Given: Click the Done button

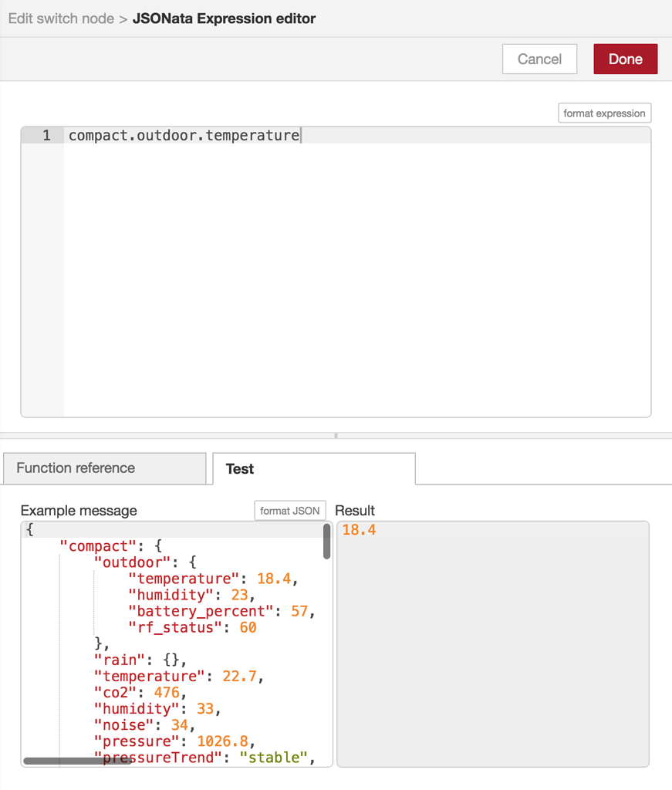Looking at the screenshot, I should (x=625, y=59).
